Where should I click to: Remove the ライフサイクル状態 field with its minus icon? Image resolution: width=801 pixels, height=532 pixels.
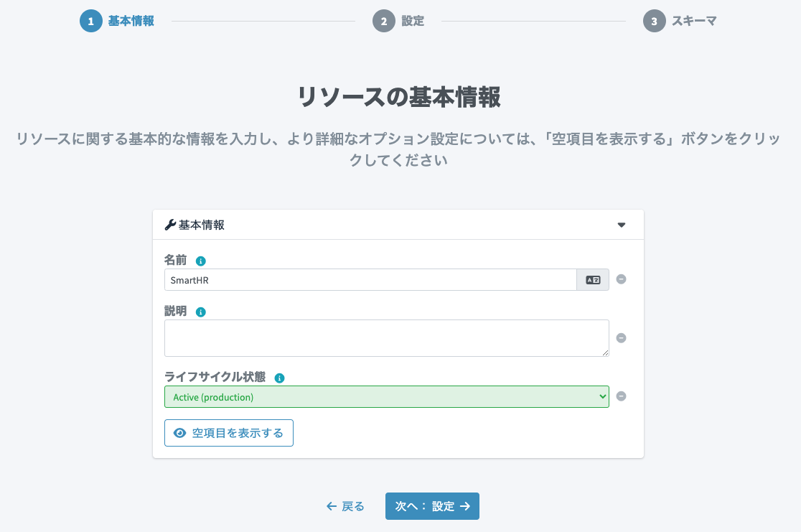tap(621, 396)
